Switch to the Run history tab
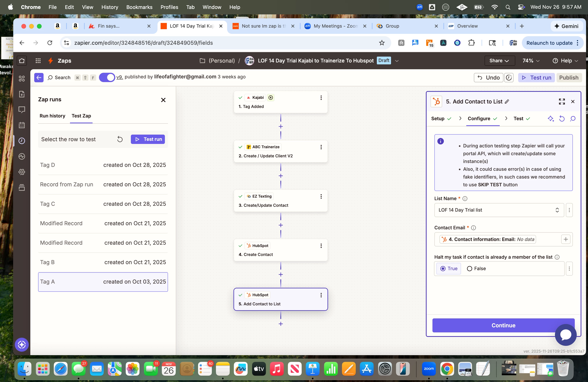Viewport: 588px width, 382px height. tap(52, 116)
